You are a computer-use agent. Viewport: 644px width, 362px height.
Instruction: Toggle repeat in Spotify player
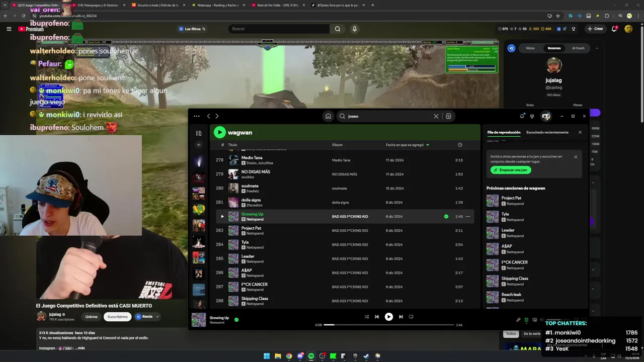[x=411, y=317]
